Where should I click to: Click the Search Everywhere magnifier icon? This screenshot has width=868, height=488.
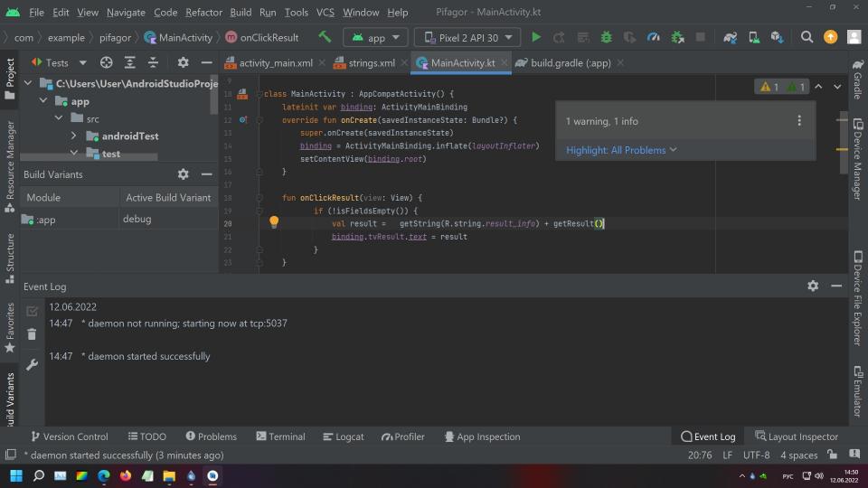807,37
